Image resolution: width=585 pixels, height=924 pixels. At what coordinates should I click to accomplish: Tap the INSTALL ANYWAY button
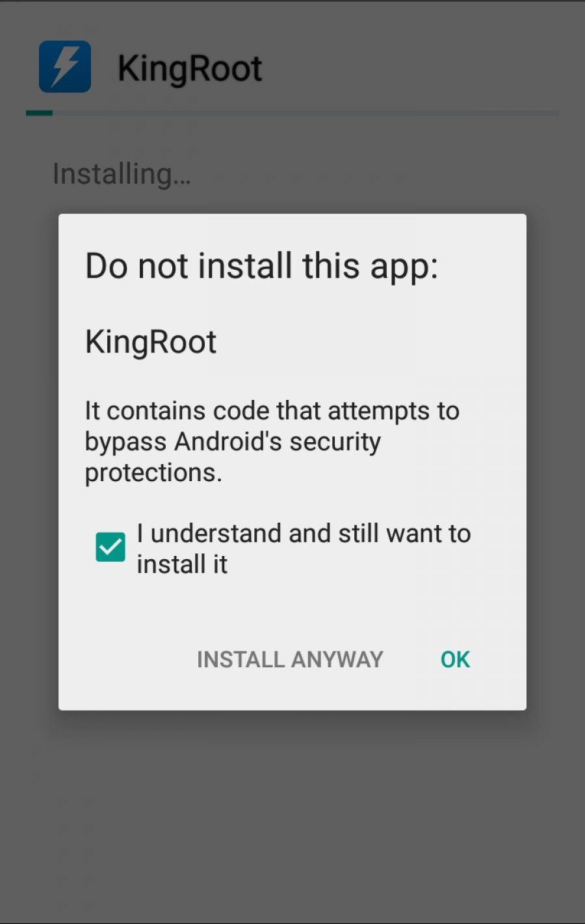click(x=290, y=659)
